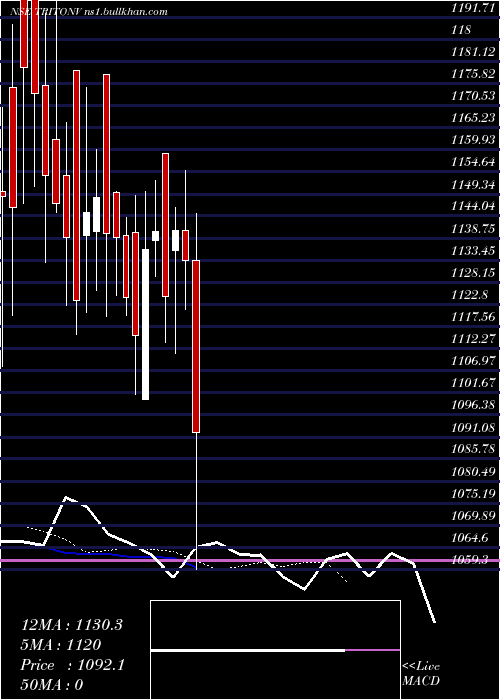Select the 1133.45 price label

[x=473, y=251]
